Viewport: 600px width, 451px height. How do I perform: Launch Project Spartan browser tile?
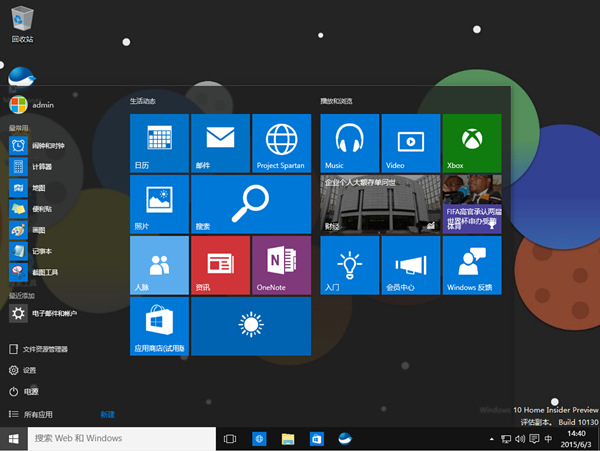(281, 143)
